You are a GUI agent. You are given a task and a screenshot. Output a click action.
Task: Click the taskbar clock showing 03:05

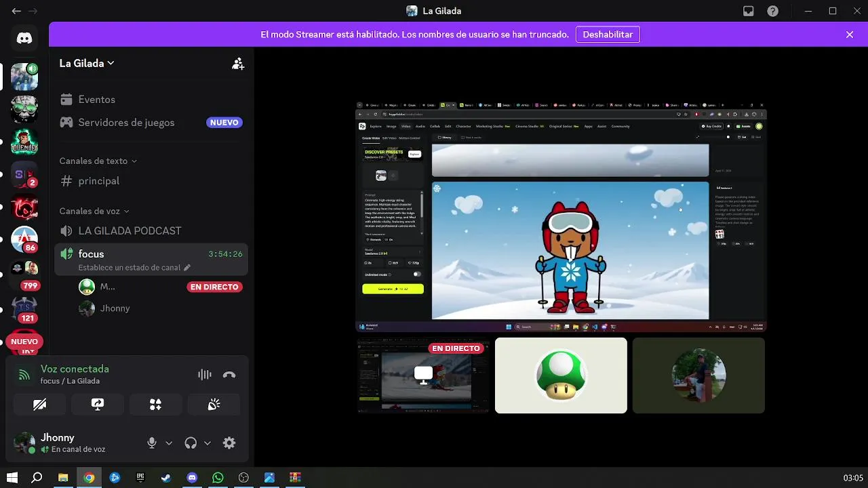pos(853,478)
